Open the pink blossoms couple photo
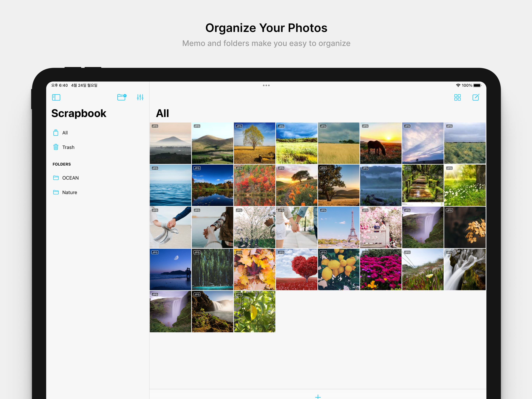 point(381,227)
